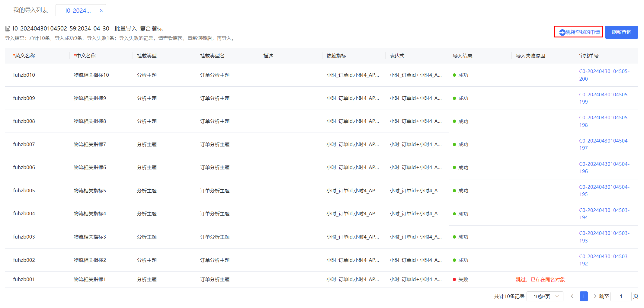Image resolution: width=644 pixels, height=308 pixels.
Task: Select the fuhzb010 cell
Action: [24, 75]
